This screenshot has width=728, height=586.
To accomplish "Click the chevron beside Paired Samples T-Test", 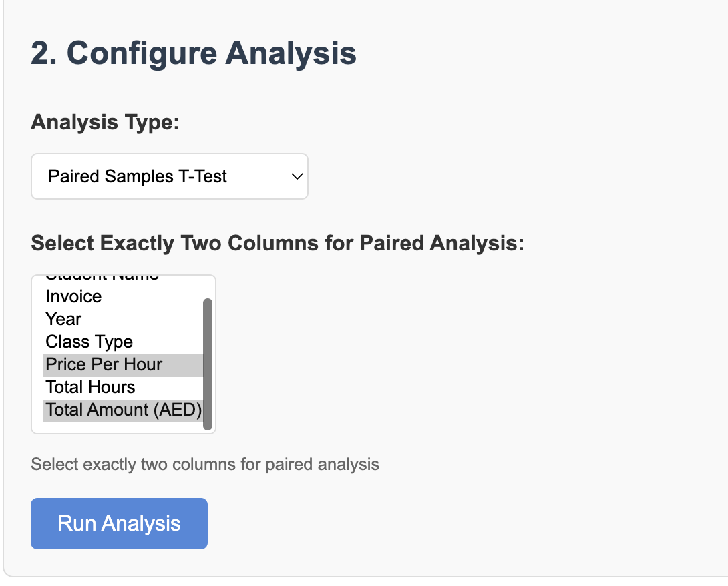I will 295,176.
